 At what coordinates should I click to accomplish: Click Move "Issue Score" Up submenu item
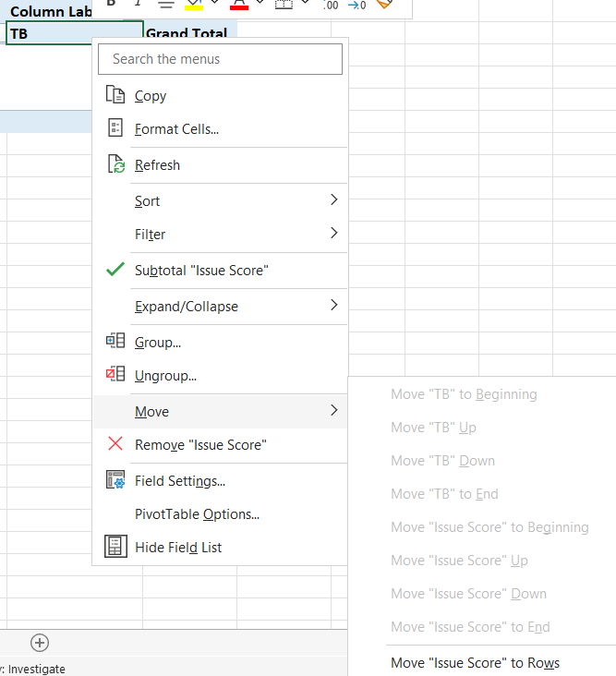coord(459,560)
